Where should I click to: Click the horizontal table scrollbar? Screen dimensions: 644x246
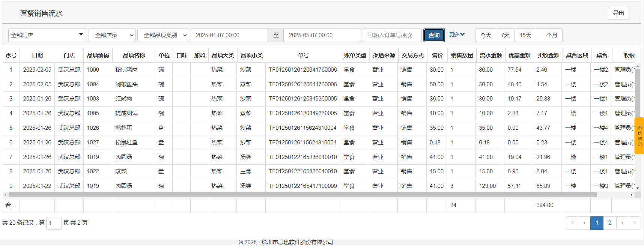tap(302, 195)
